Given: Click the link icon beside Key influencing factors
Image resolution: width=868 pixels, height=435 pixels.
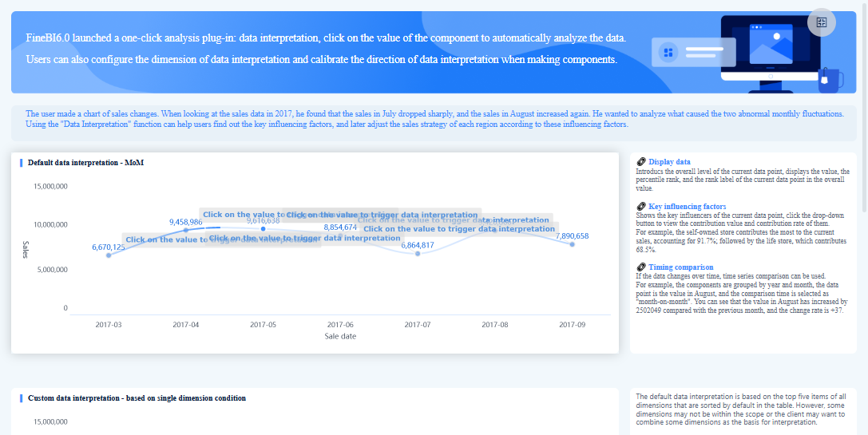Looking at the screenshot, I should (x=641, y=207).
